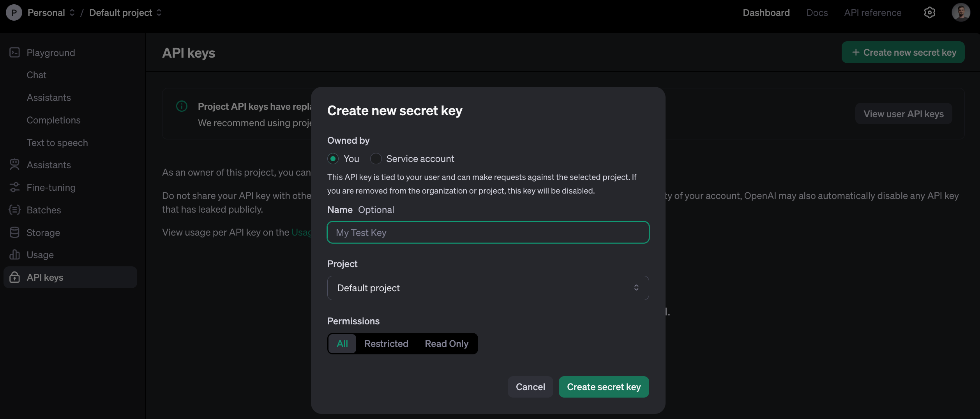Image resolution: width=980 pixels, height=419 pixels.
Task: Select the Service account radio button
Action: [376, 159]
